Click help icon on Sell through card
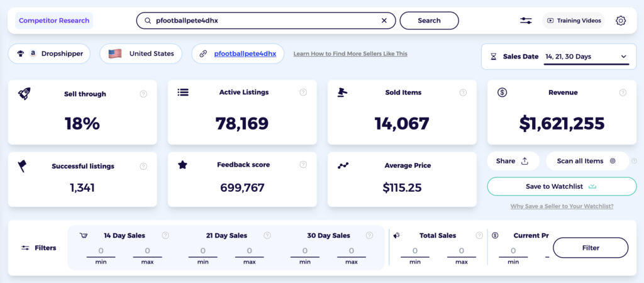This screenshot has height=283, width=644. [x=143, y=94]
